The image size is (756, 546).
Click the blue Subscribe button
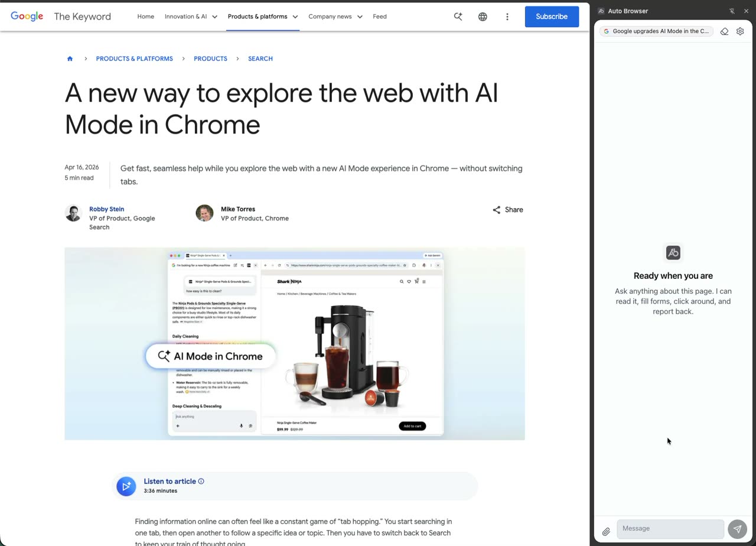pyautogui.click(x=551, y=17)
